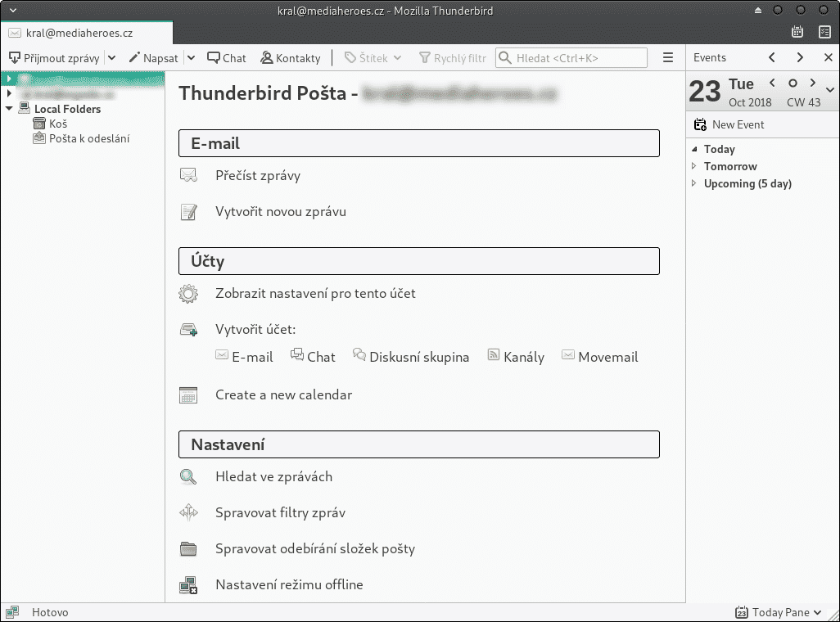Go to next events page arrow
The width and height of the screenshot is (840, 622).
pos(800,58)
